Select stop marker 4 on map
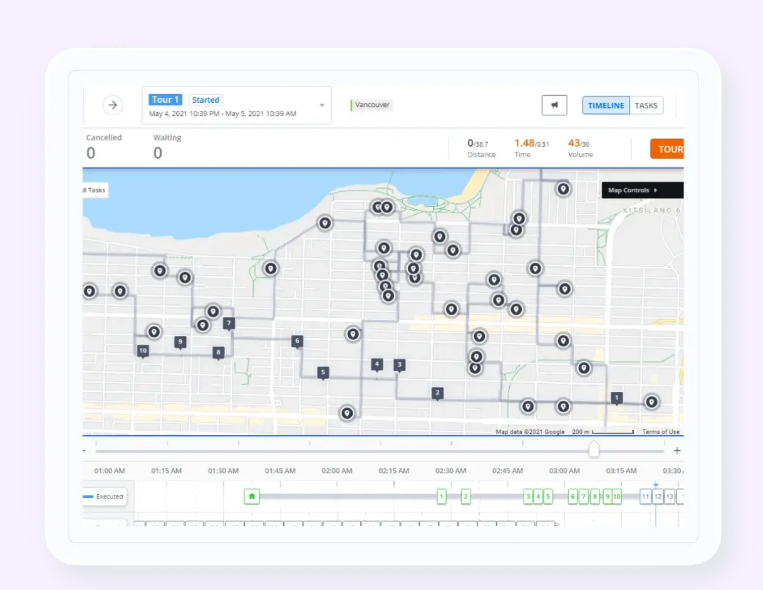 click(x=377, y=365)
